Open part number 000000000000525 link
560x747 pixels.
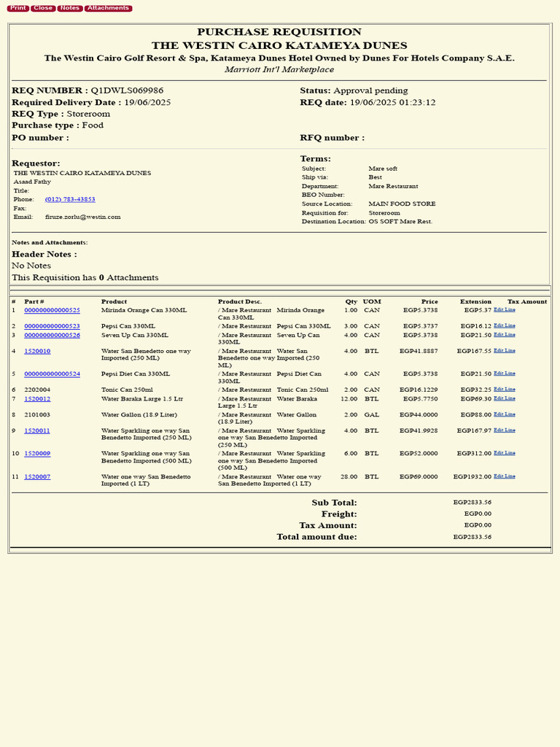click(52, 310)
